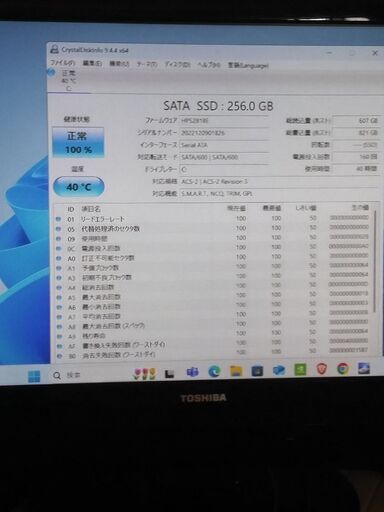Open the 言語(Language) menu

(x=248, y=65)
